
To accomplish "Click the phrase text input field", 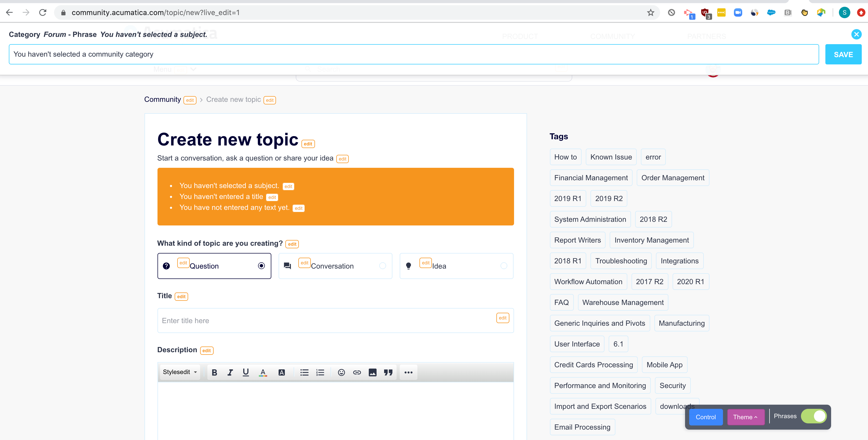I will coord(414,54).
